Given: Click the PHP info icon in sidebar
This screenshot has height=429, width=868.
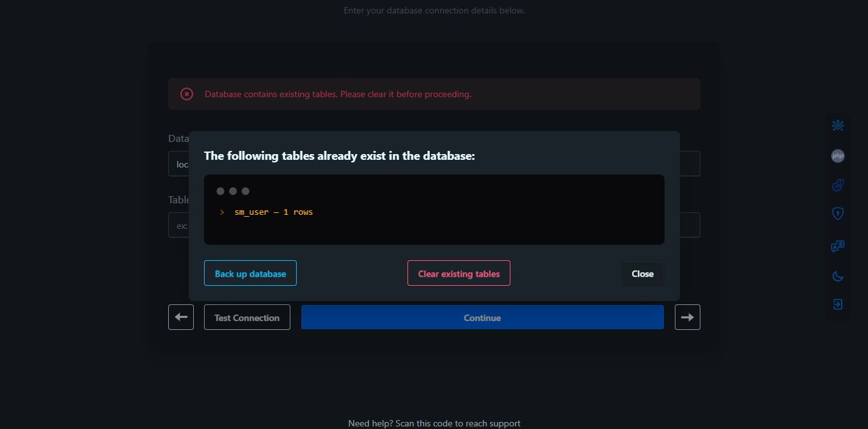Looking at the screenshot, I should click(837, 155).
